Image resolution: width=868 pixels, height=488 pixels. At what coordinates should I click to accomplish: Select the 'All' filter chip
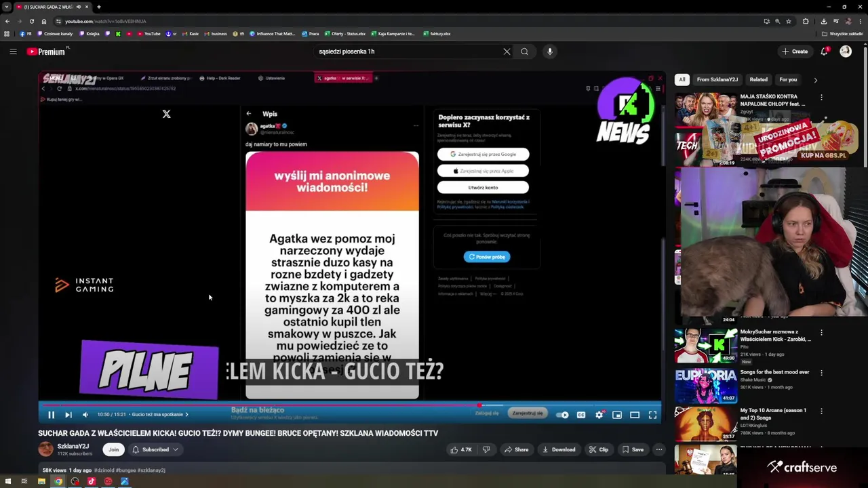(x=682, y=79)
